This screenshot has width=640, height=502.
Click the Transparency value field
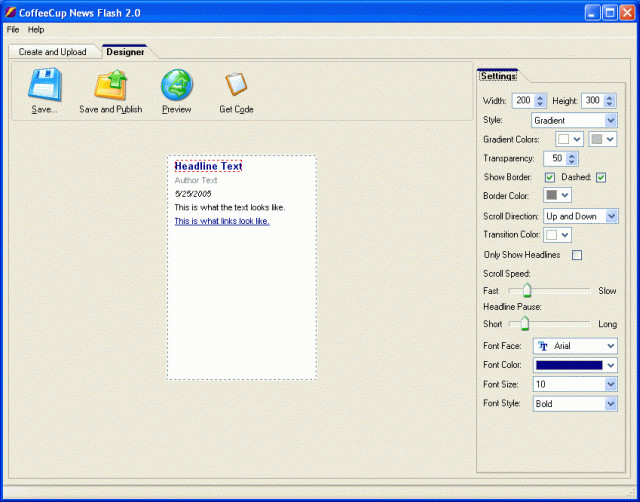(555, 158)
